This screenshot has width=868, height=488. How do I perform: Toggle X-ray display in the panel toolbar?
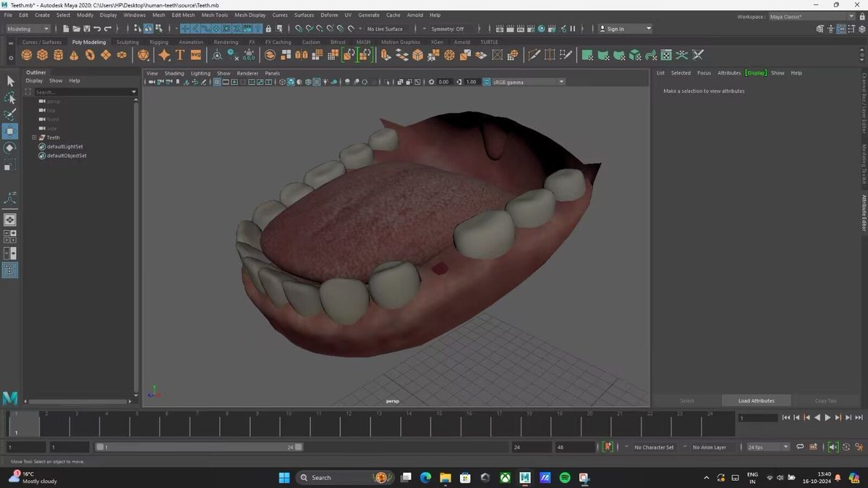316,82
